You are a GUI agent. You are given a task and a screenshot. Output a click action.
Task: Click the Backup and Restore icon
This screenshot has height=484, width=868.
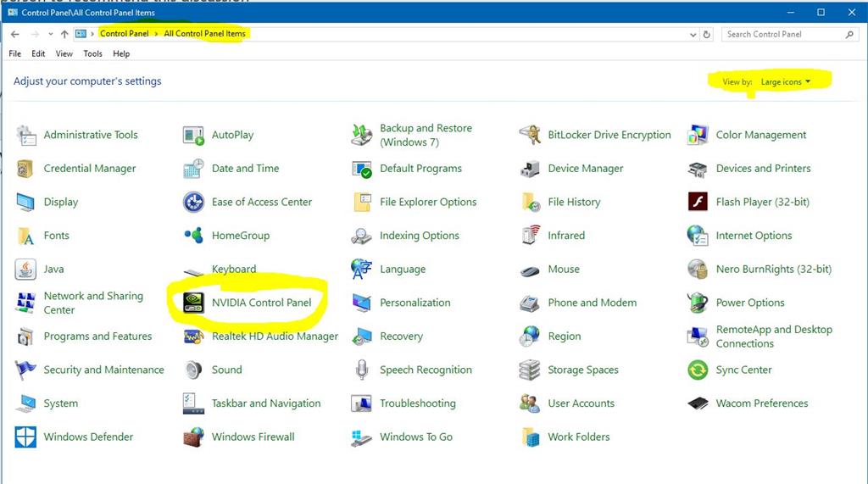coord(361,135)
